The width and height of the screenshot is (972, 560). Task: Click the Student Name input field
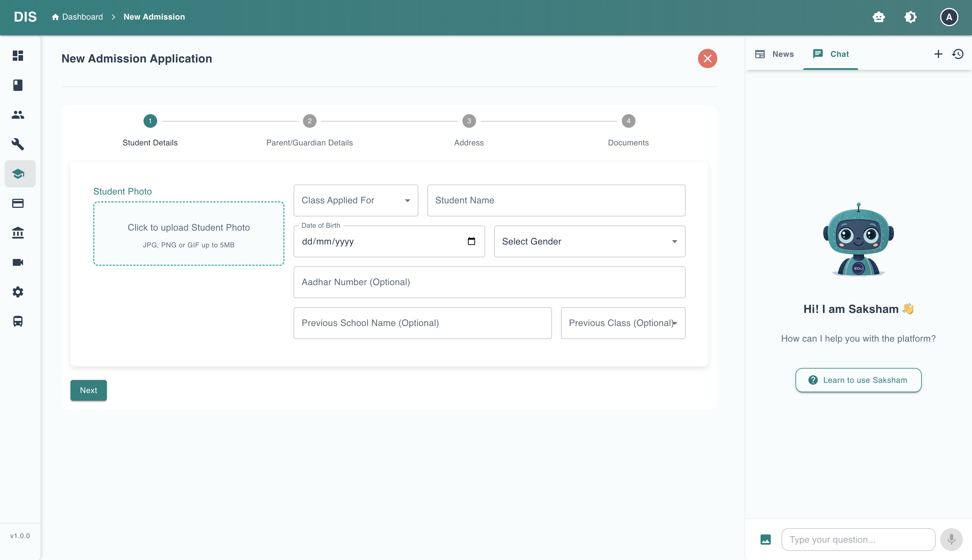pyautogui.click(x=556, y=200)
